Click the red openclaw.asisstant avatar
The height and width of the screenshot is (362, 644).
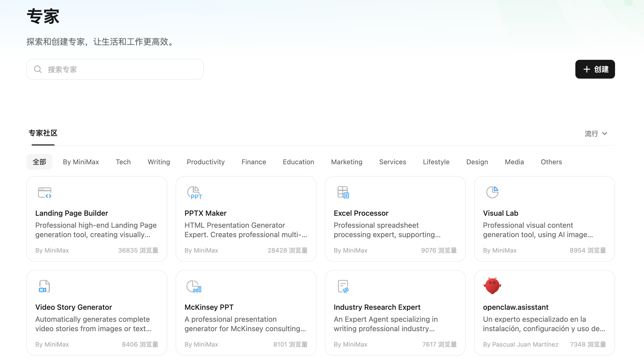coord(492,286)
